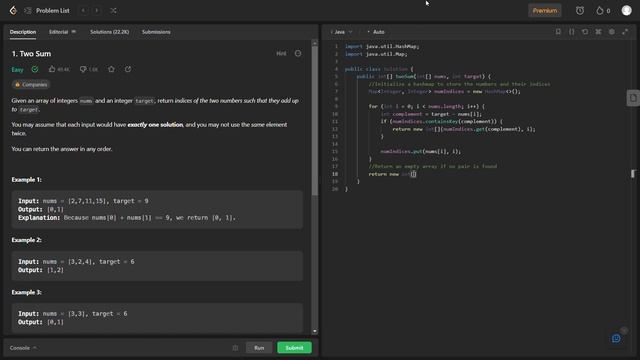Click the Run button

tap(259, 348)
